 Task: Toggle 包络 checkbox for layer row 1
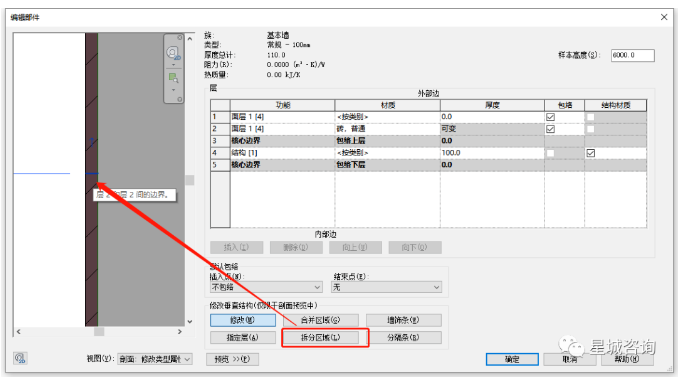(551, 117)
